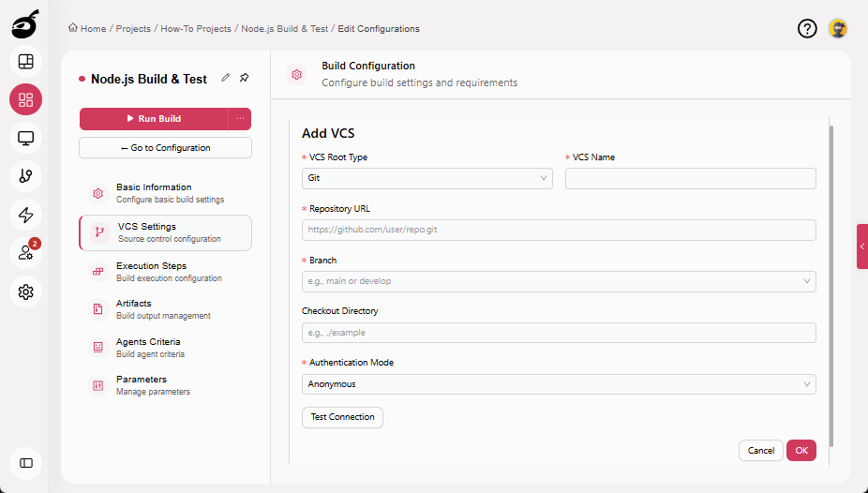The height and width of the screenshot is (493, 868).
Task: Open the source branch sidebar icon
Action: pyautogui.click(x=25, y=176)
